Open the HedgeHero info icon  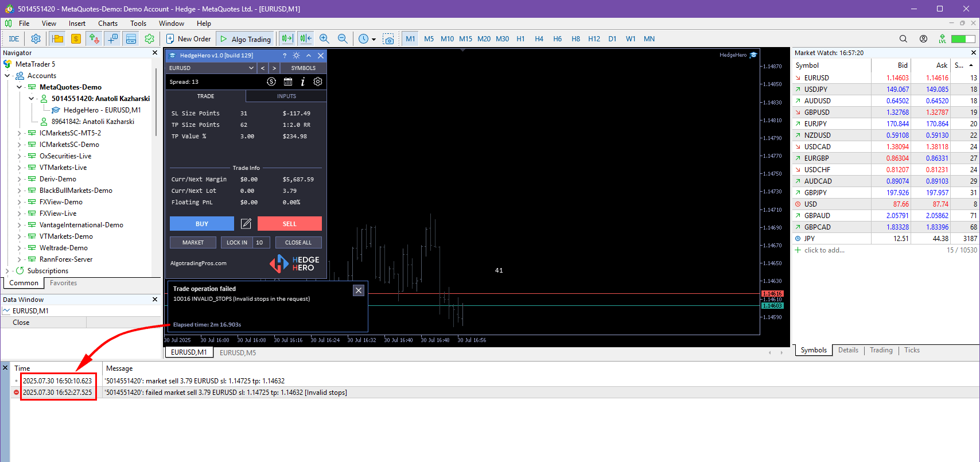pyautogui.click(x=303, y=81)
